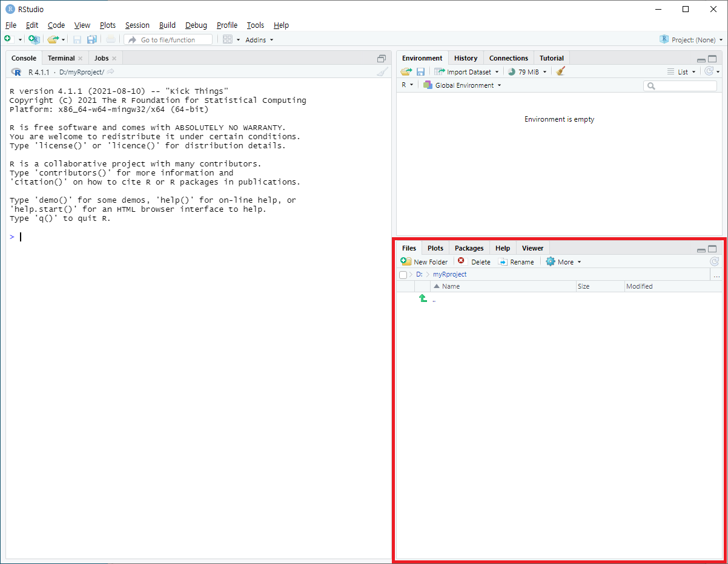Screen dimensions: 728x564
Task: Switch to the Jobs tab
Action: click(102, 58)
